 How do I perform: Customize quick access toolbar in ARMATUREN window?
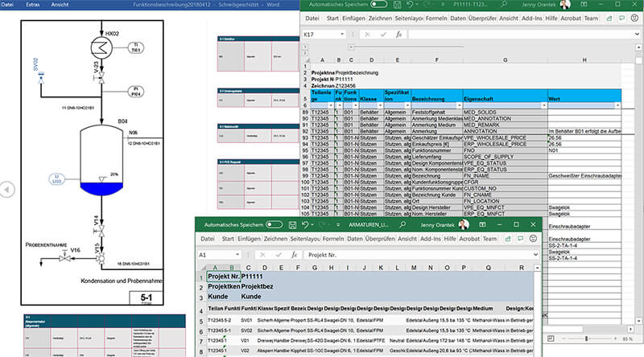click(337, 225)
